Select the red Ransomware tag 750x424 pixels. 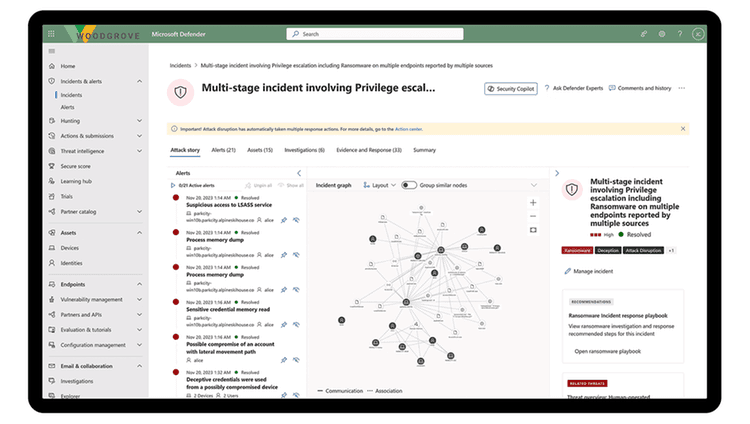click(577, 251)
